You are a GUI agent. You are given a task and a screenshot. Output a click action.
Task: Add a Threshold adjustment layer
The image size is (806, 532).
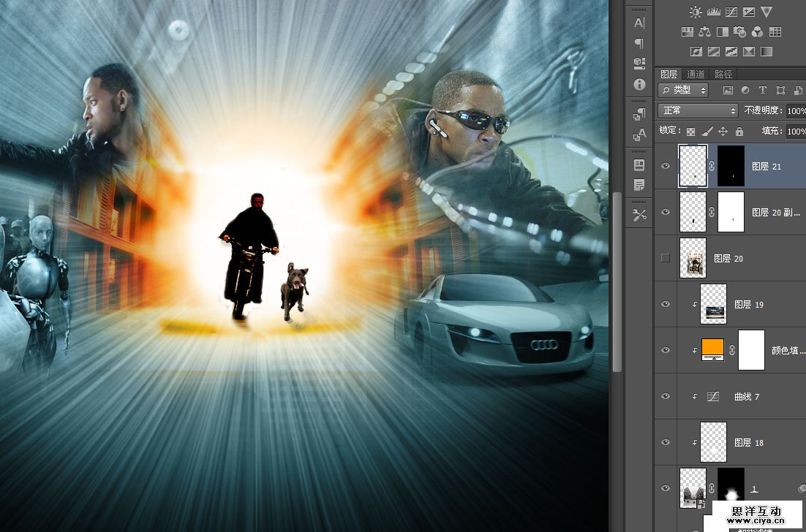pyautogui.click(x=731, y=51)
